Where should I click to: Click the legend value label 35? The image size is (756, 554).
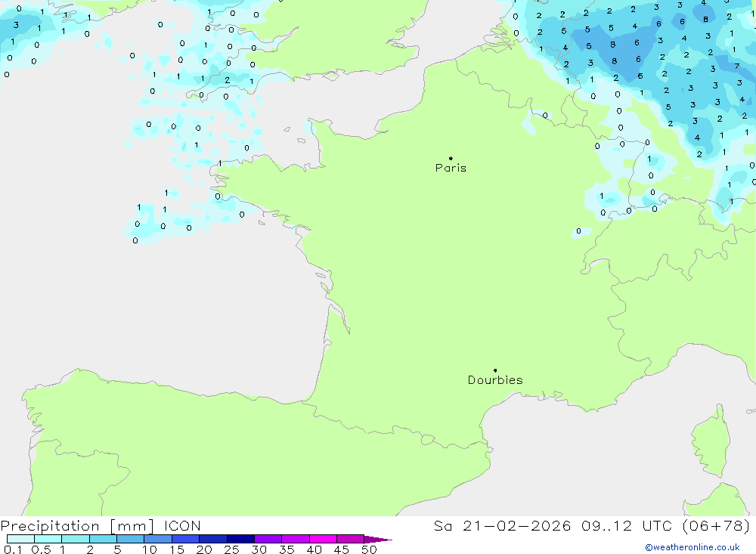pyautogui.click(x=287, y=549)
